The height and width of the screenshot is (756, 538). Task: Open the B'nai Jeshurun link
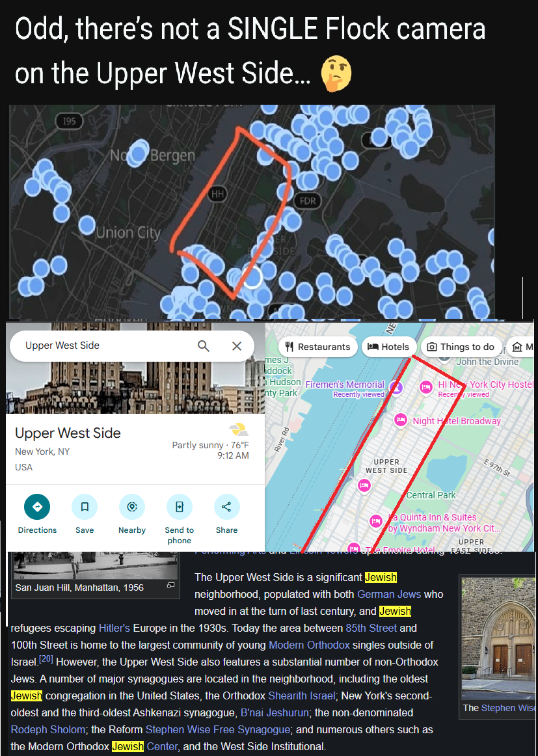pos(275,712)
